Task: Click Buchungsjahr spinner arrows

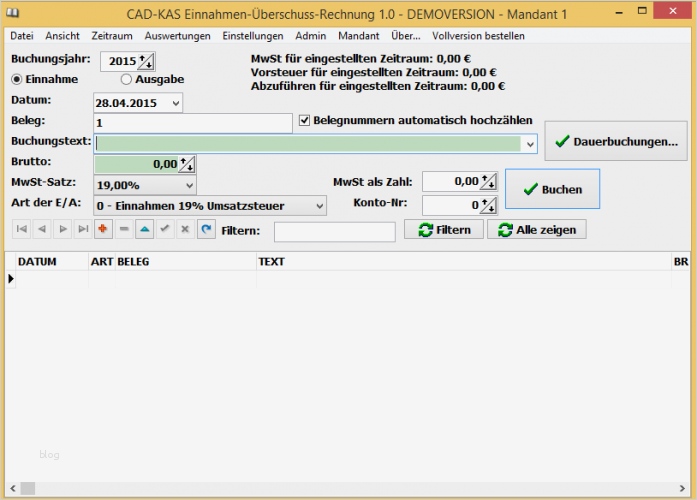Action: click(x=146, y=61)
